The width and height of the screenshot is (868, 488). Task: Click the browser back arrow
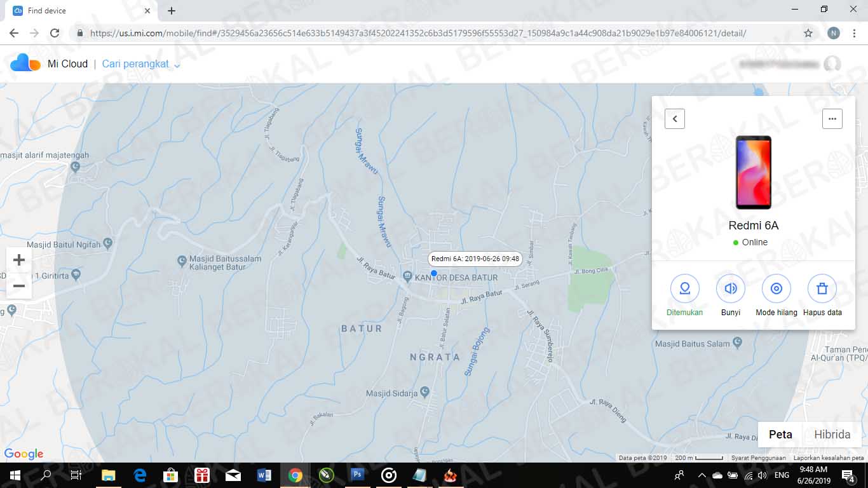click(14, 33)
